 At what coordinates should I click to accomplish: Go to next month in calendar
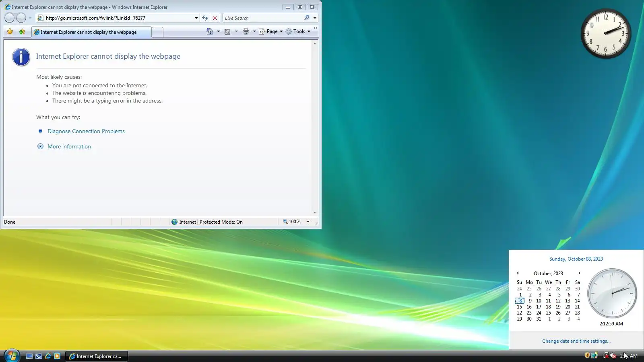[x=579, y=273]
